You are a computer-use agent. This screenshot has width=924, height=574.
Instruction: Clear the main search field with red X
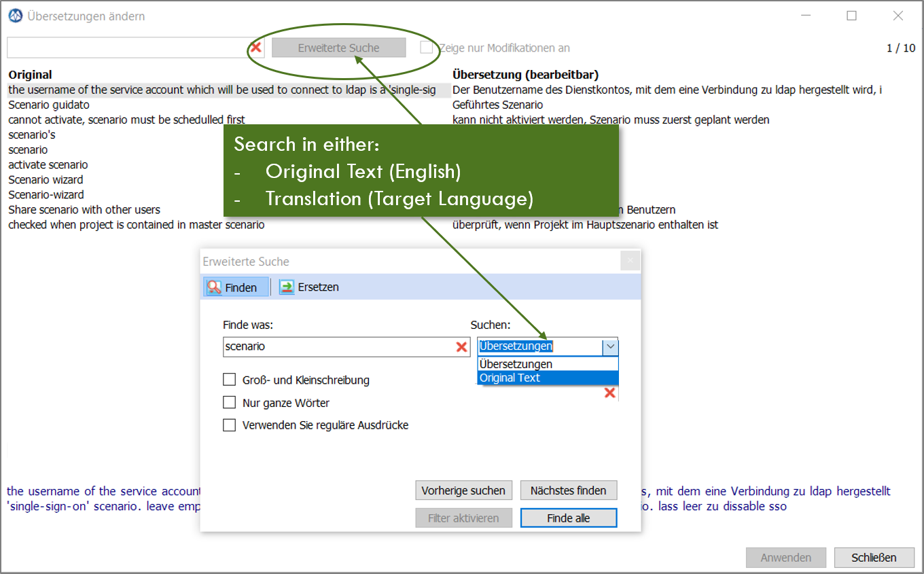[256, 48]
